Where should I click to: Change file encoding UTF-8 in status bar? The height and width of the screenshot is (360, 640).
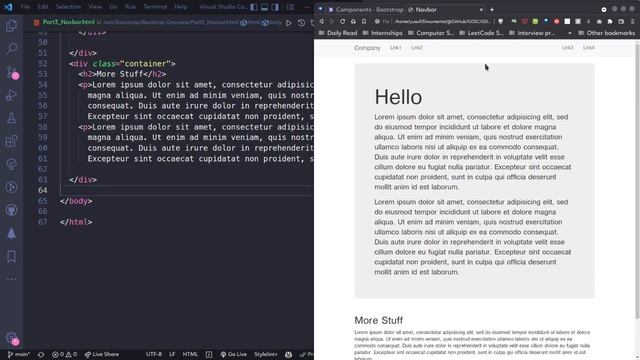[154, 354]
